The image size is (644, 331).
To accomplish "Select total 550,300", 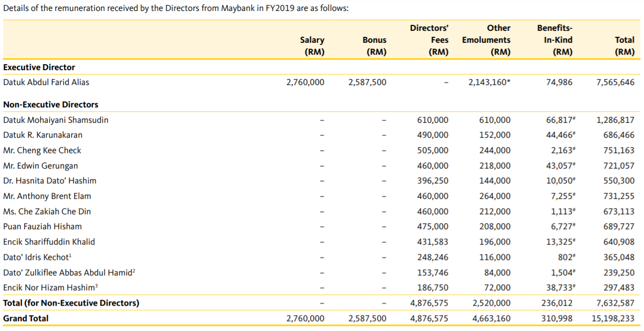I will click(619, 180).
